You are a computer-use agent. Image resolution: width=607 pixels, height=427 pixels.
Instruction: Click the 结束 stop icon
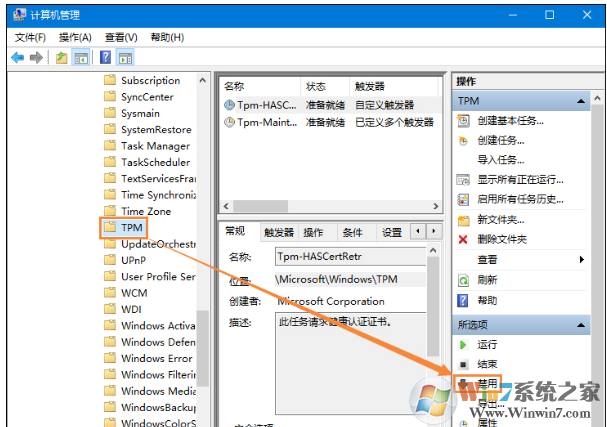pos(463,364)
